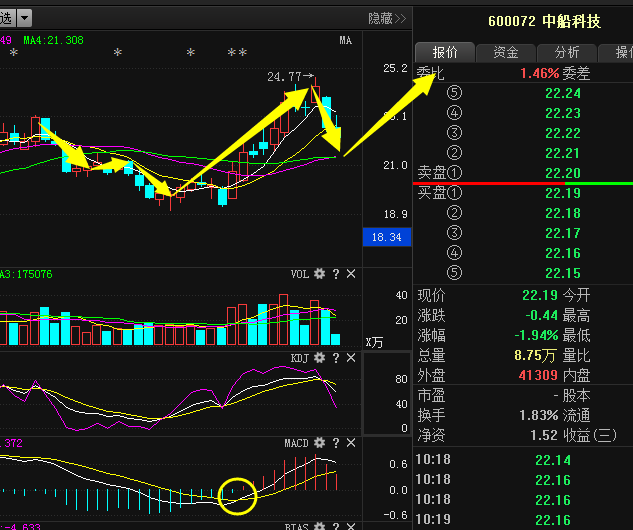633x530 pixels.
Task: Click the blue 18.34 price axis marker
Action: pyautogui.click(x=385, y=237)
